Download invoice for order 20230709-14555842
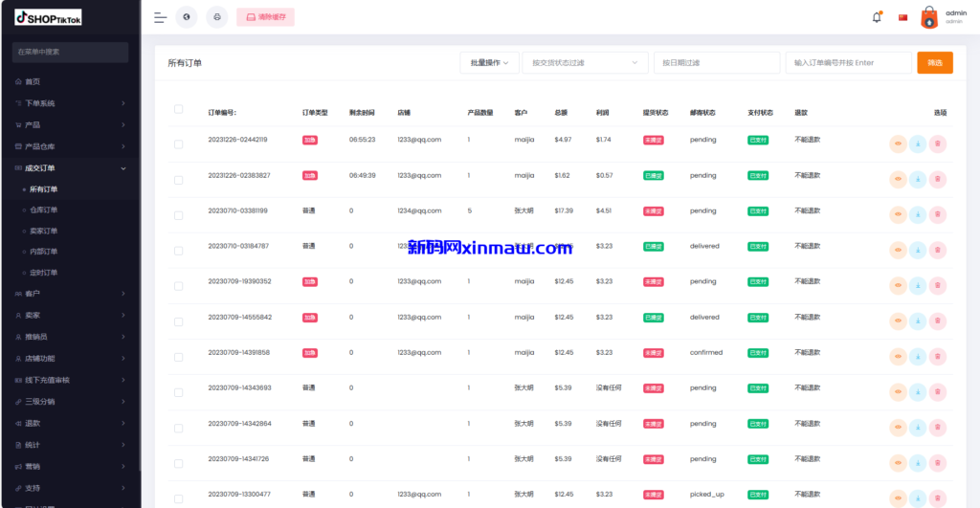 coord(918,321)
